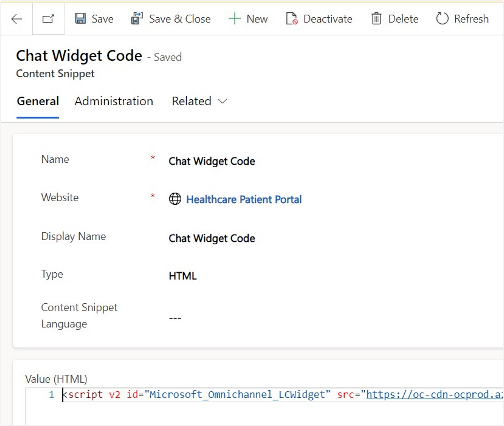Choose Save & Close in command bar
The height and width of the screenshot is (426, 504).
click(171, 19)
